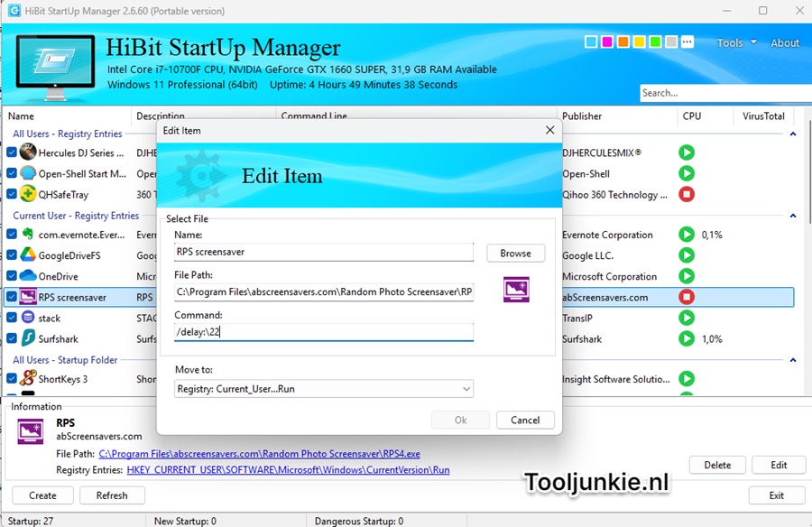Click the Surfshark app icon
The image size is (812, 527).
[28, 338]
